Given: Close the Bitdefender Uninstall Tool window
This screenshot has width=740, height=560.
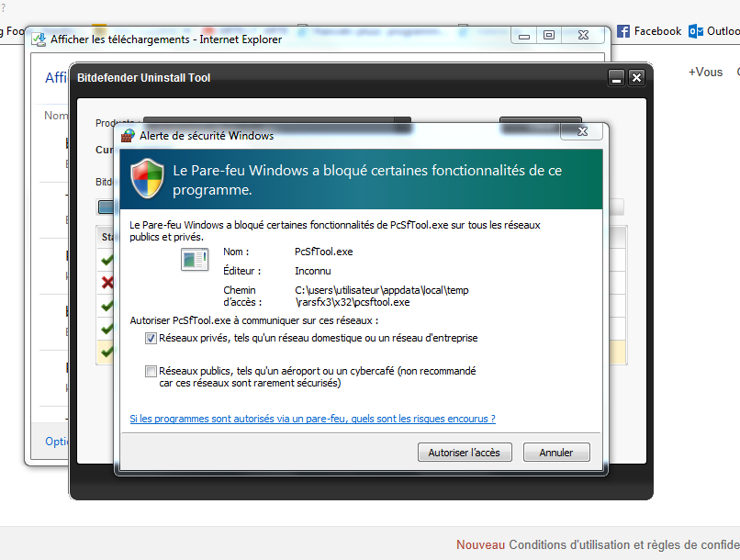Looking at the screenshot, I should click(x=636, y=78).
